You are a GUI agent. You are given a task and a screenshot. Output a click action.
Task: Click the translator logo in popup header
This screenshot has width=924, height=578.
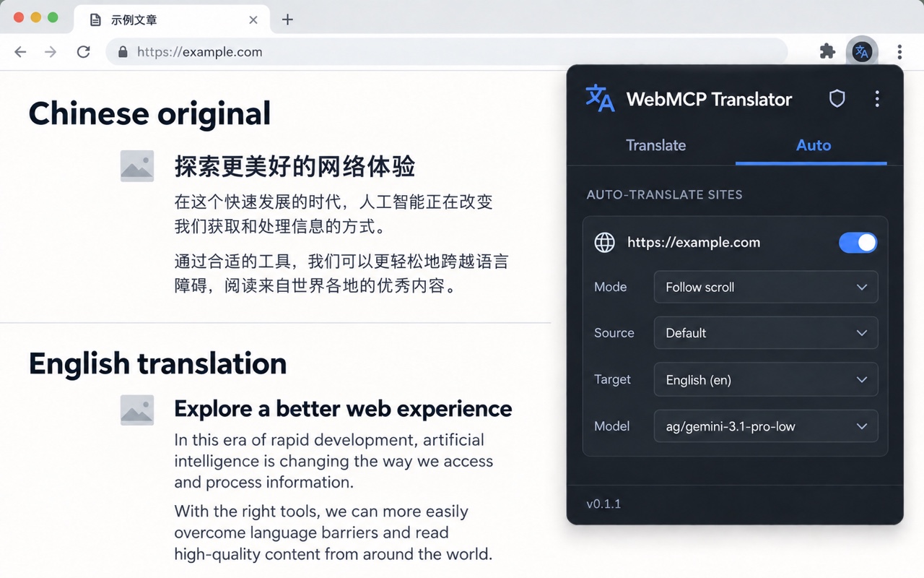coord(600,99)
